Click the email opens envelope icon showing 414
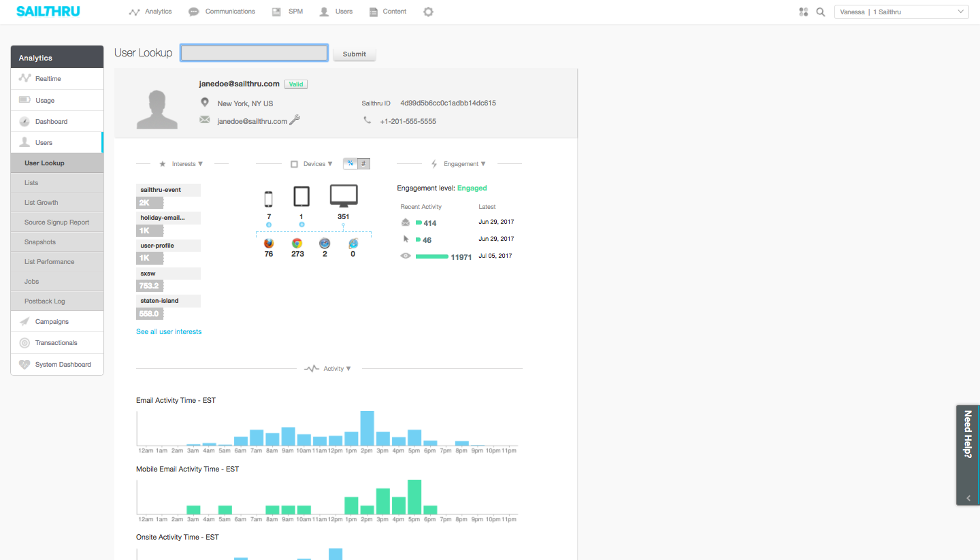This screenshot has width=980, height=560. point(406,223)
